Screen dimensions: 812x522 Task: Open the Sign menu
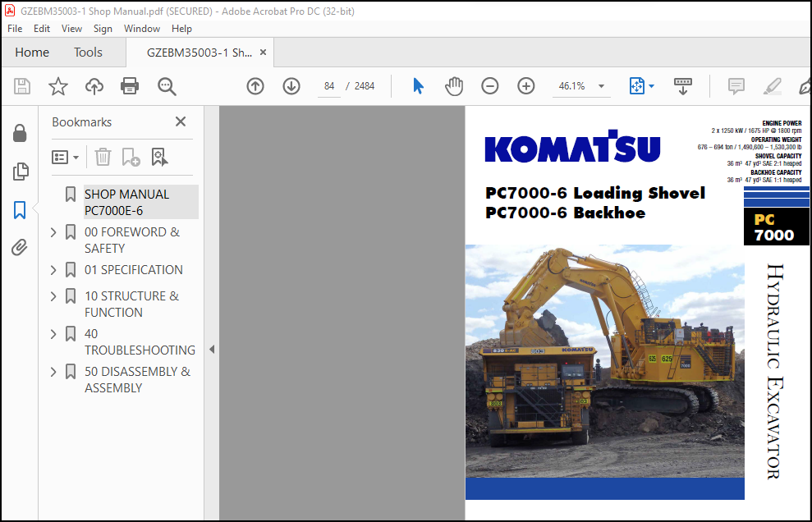pyautogui.click(x=103, y=29)
